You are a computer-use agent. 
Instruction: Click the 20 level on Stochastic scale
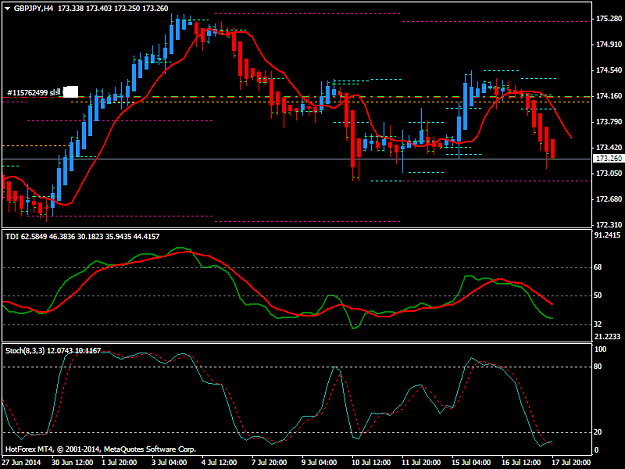pos(598,432)
